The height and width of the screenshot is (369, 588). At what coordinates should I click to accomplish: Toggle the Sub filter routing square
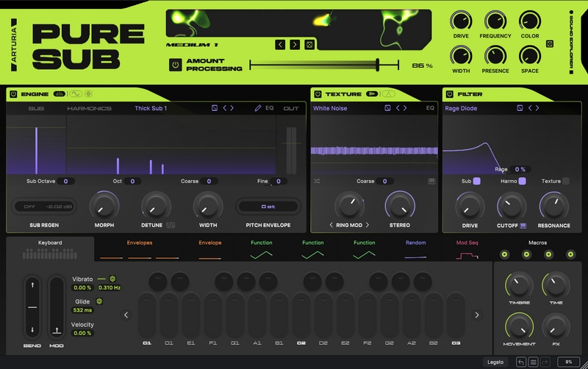coord(476,181)
